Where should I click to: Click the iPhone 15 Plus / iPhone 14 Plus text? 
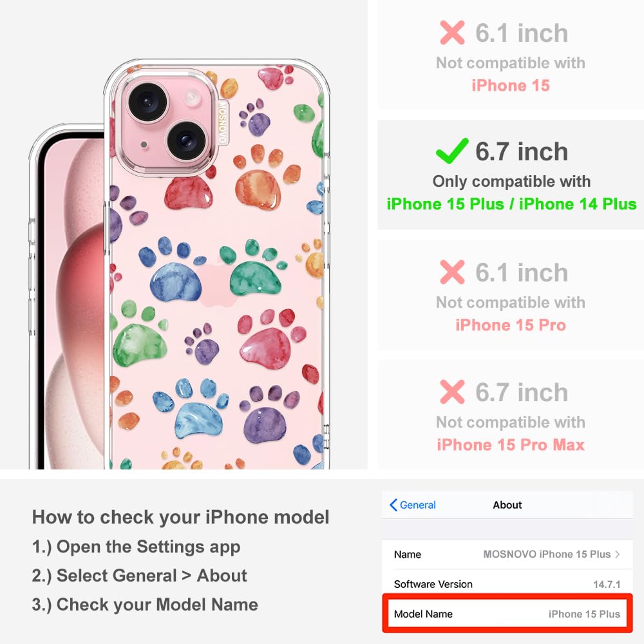point(511,204)
